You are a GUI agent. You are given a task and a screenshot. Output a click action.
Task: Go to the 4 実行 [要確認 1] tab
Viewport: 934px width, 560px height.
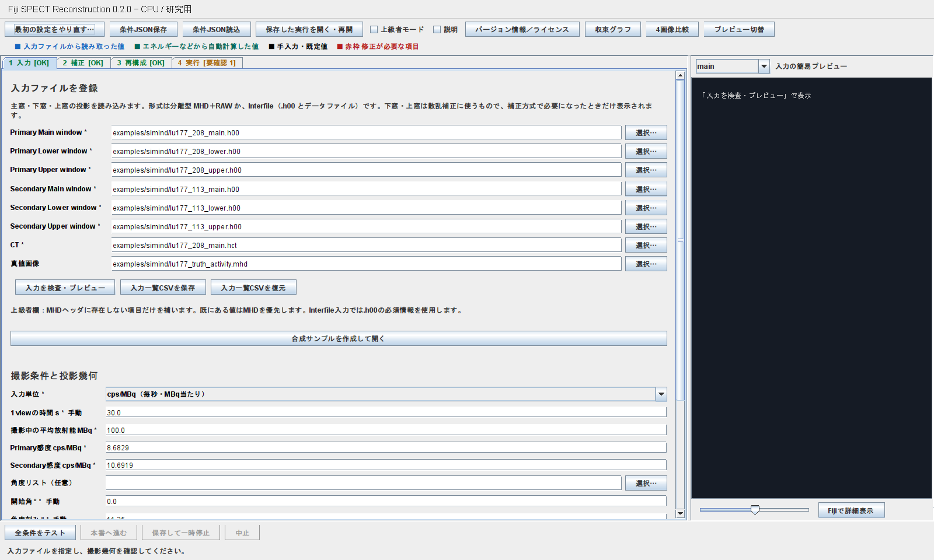(207, 63)
